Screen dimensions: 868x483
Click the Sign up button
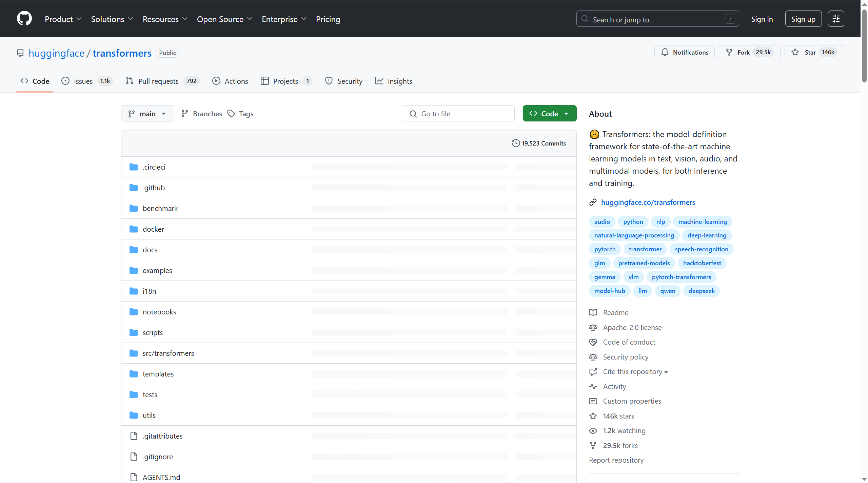(803, 19)
